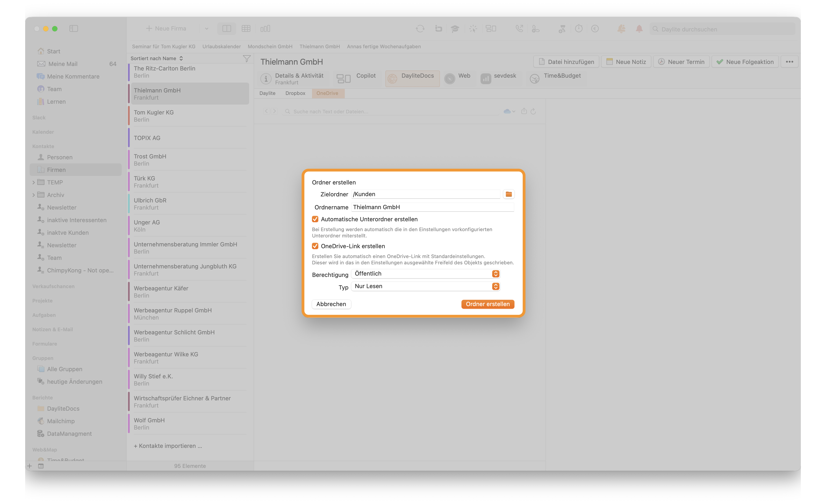Toggle the sidebar panel icon
Screen dimensions: 826x504
73,28
